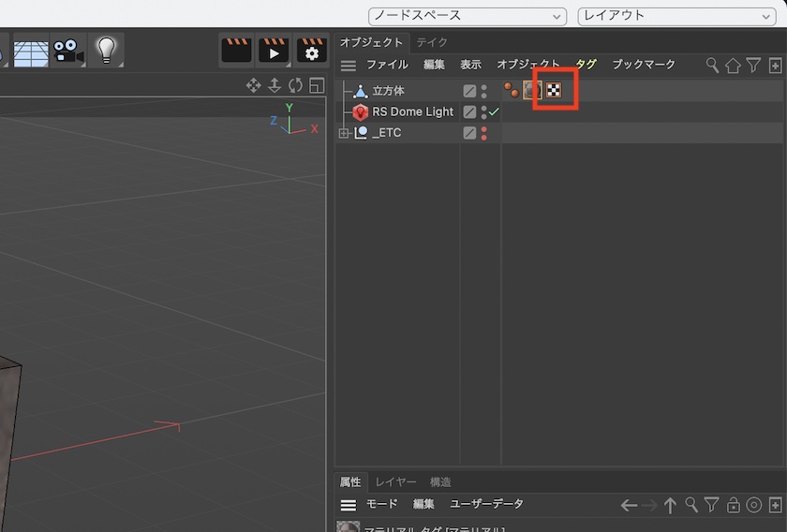The width and height of the screenshot is (787, 532).
Task: Click the home icon in object manager
Action: pyautogui.click(x=733, y=66)
